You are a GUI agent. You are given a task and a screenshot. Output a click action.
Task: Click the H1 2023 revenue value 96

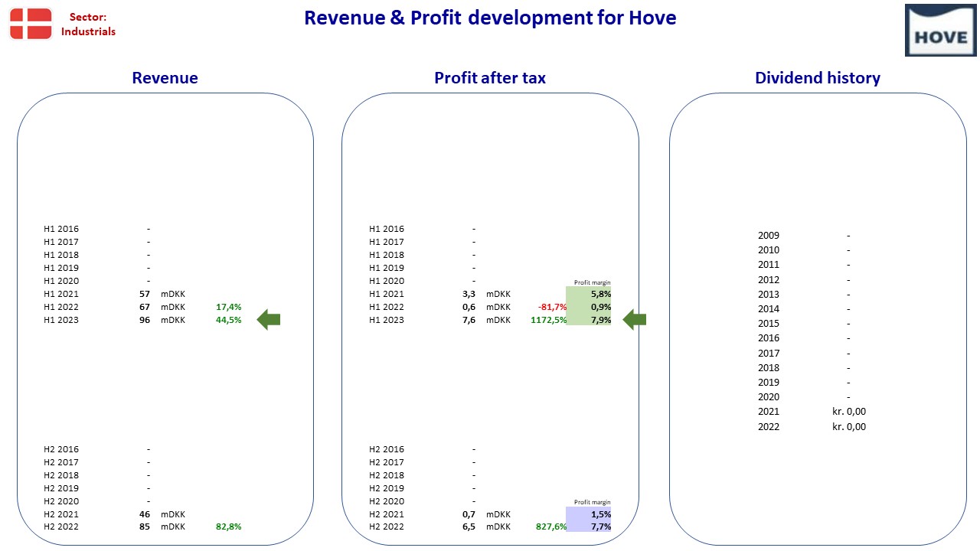(145, 320)
